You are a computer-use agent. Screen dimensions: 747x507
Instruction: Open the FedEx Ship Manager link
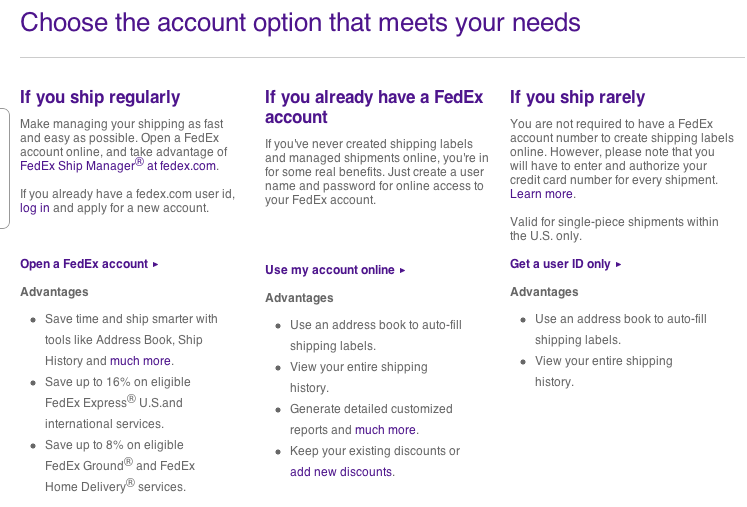[82, 166]
